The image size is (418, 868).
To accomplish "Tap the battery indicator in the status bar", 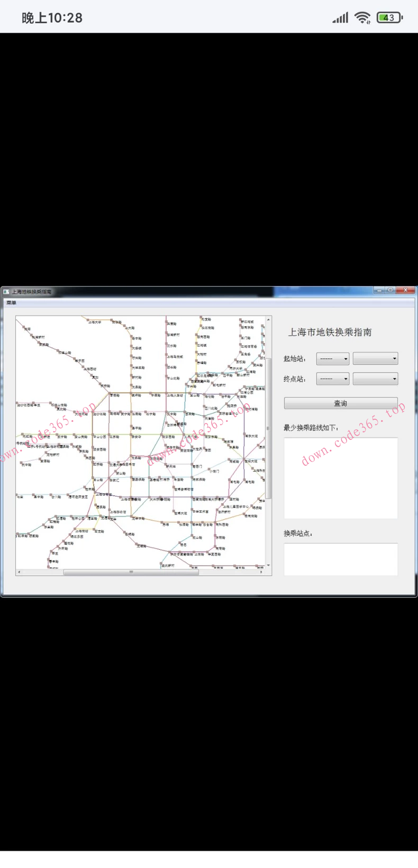I will click(389, 17).
